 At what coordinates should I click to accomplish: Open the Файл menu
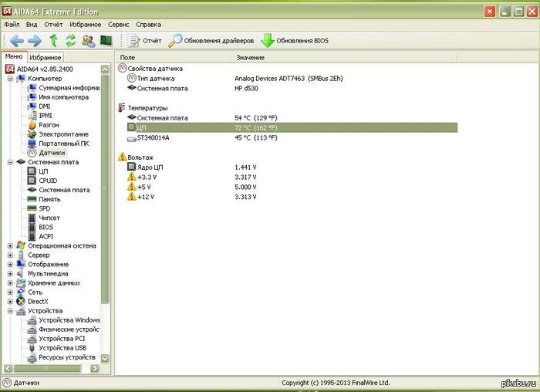(x=12, y=25)
